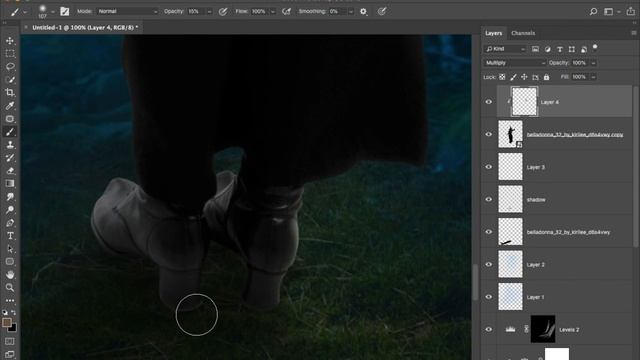Hide the Levels 2 adjustment layer
Viewport: 640px width, 360px height.
click(489, 329)
